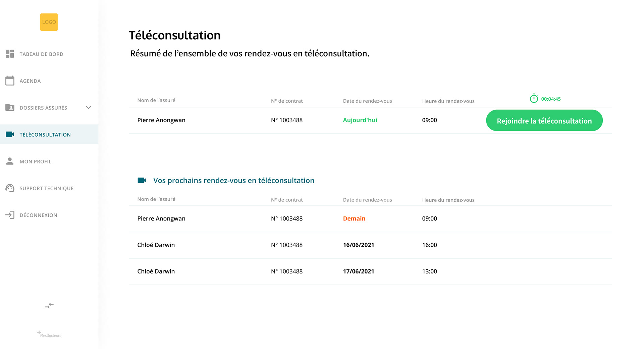644x349 pixels.
Task: Click Vos prochains rendez-vous en téléconsultation heading
Action: (234, 181)
